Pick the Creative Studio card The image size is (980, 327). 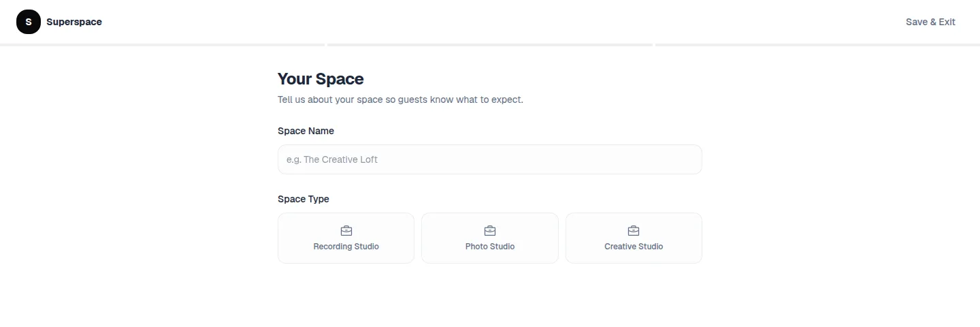pyautogui.click(x=634, y=238)
